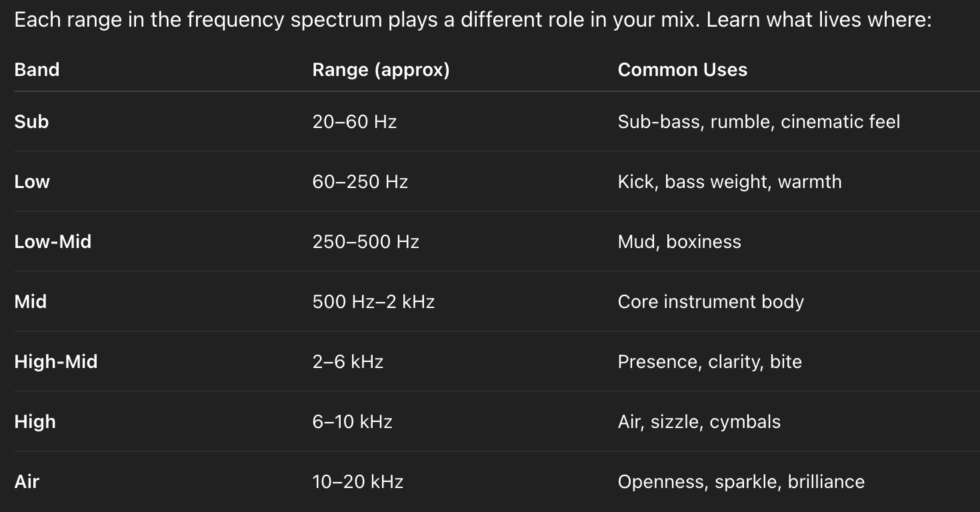Viewport: 980px width, 512px height.
Task: Click Presence, clarity, bite description
Action: [x=709, y=362]
